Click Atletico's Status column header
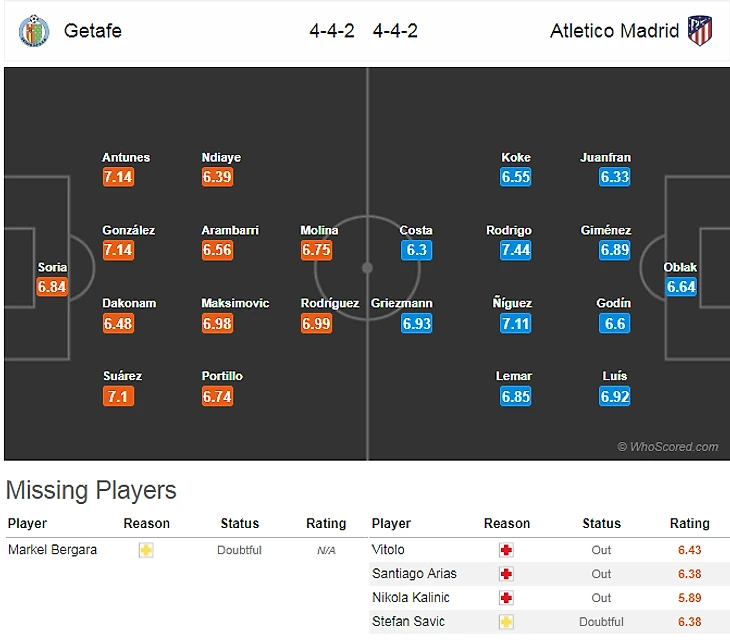This screenshot has width=730, height=640. click(601, 524)
